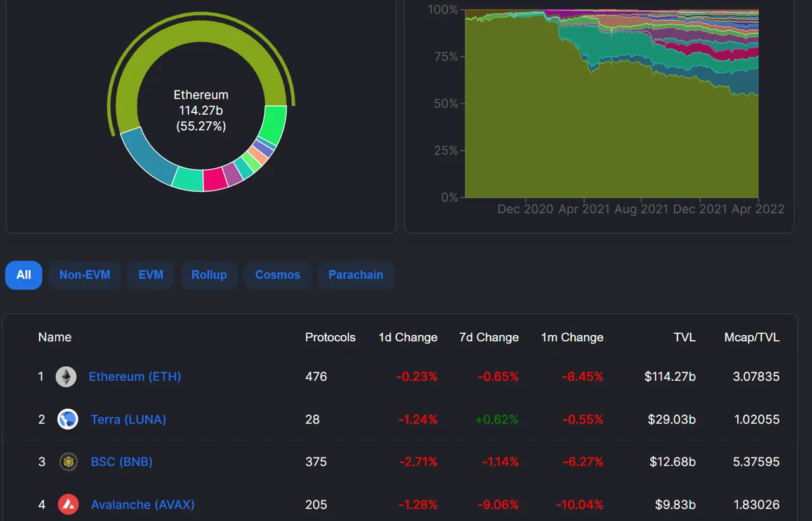Viewport: 812px width, 521px height.
Task: Sort table by TVL column header
Action: pos(684,337)
